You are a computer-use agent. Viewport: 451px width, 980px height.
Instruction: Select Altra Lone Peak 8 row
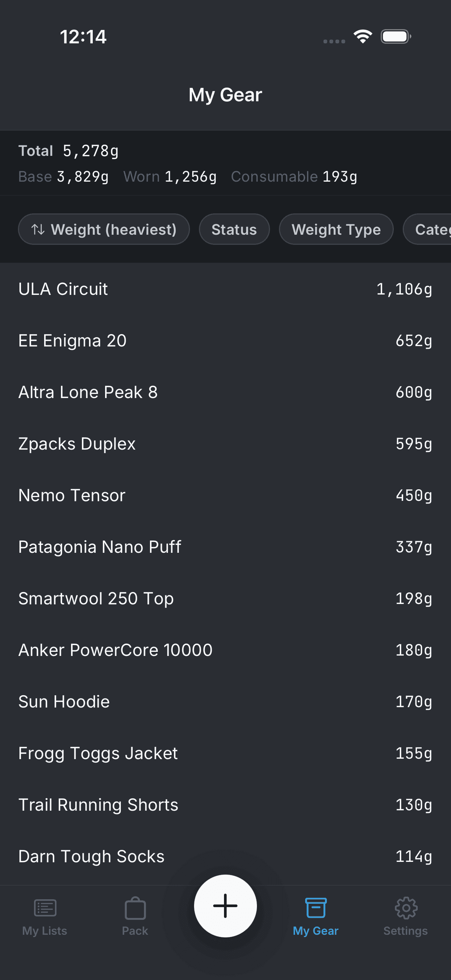tap(225, 392)
